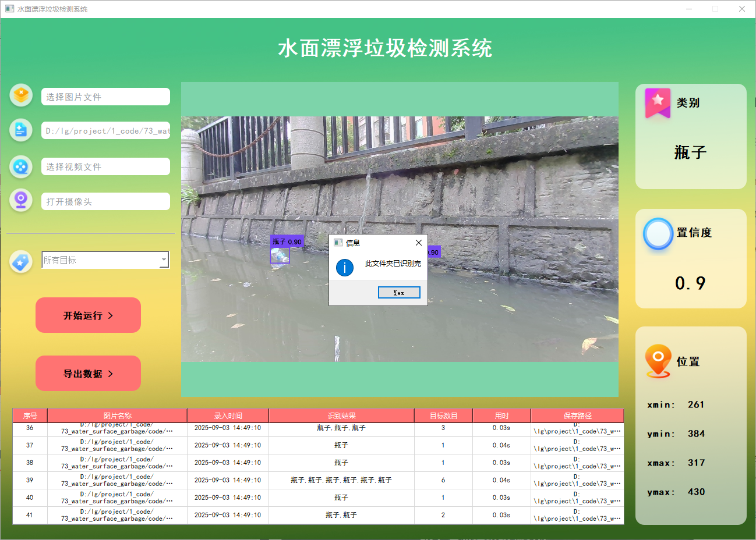This screenshot has width=756, height=540.
Task: Click the tag icon beside target dropdown
Action: tap(21, 262)
